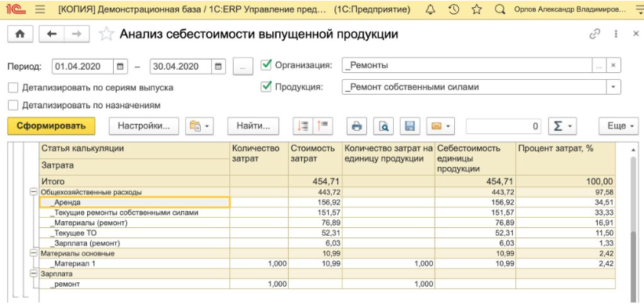Screen dimensions: 644x308
Task: Open favorites star in title bar
Action: [x=476, y=10]
